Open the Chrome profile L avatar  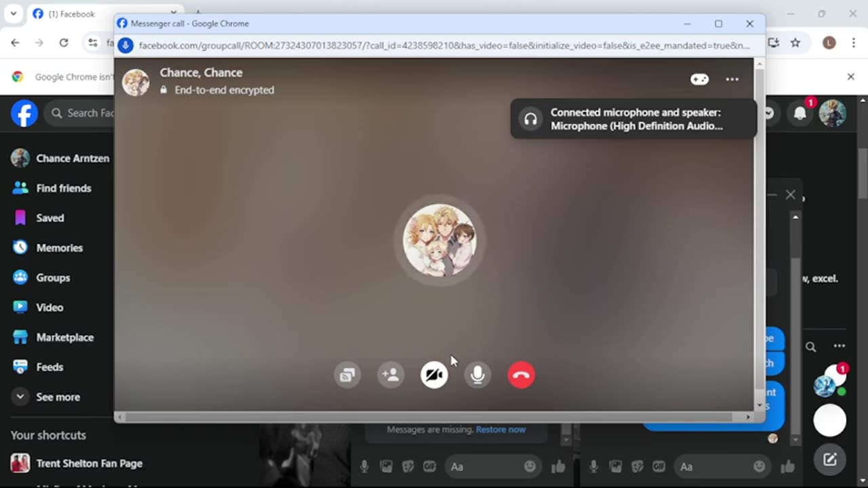829,43
